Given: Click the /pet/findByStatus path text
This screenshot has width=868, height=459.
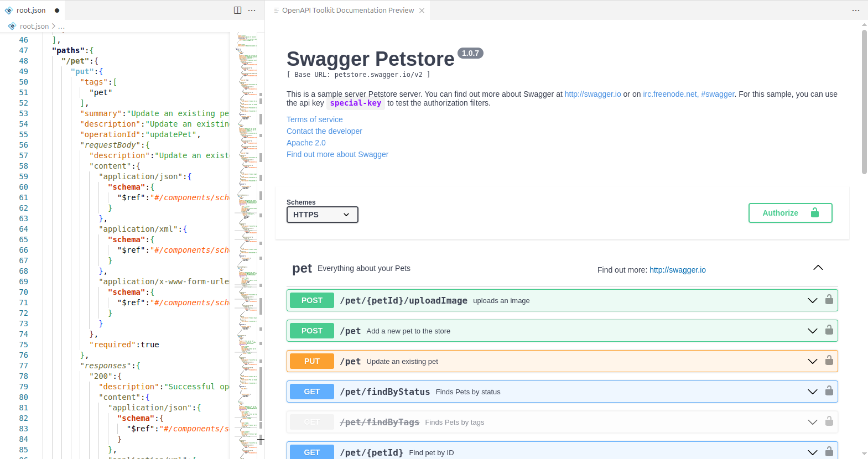Looking at the screenshot, I should pos(385,392).
